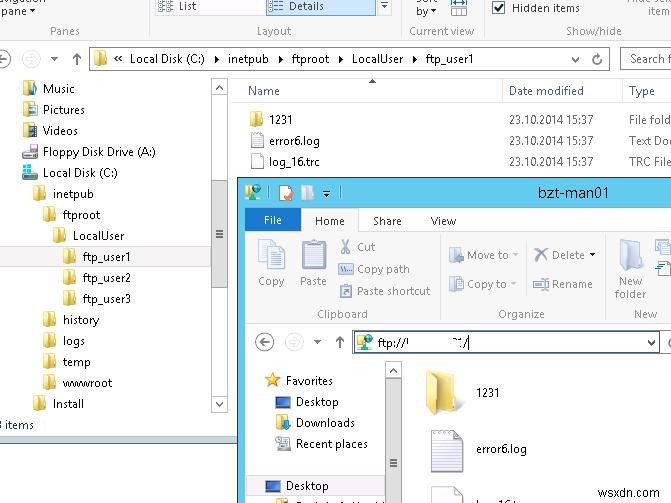Switch to the View ribbon tab

[x=443, y=221]
